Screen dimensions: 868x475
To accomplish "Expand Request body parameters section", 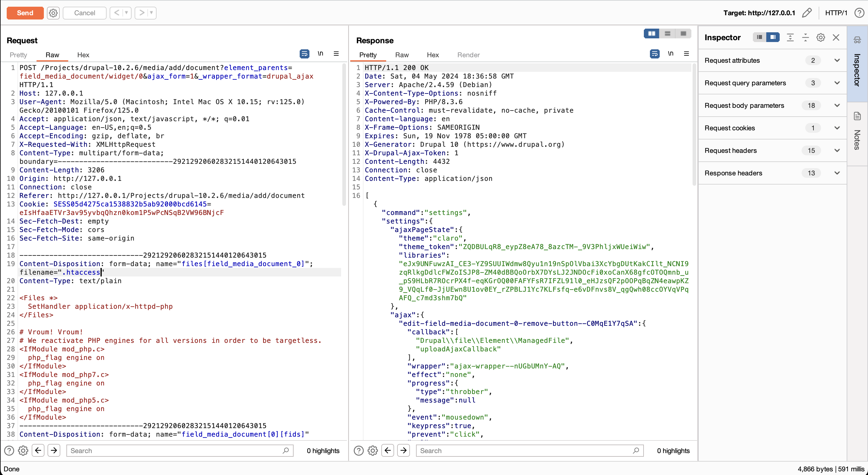I will [837, 105].
